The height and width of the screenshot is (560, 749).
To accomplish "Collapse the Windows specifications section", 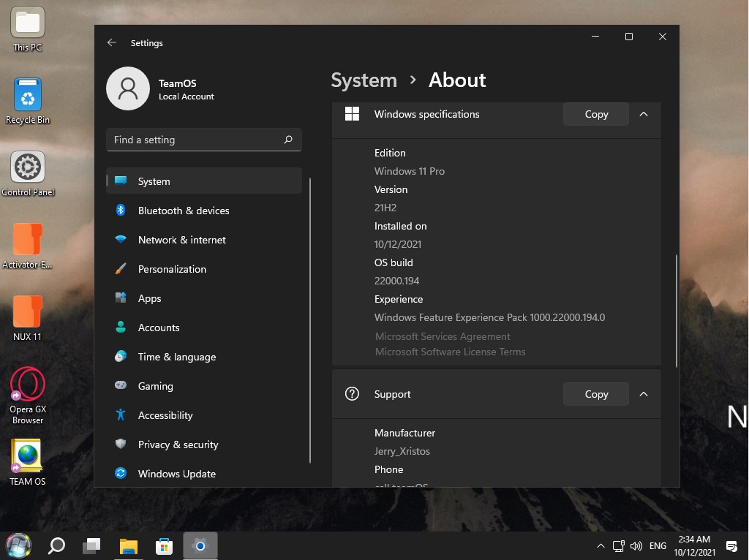I will (x=644, y=113).
